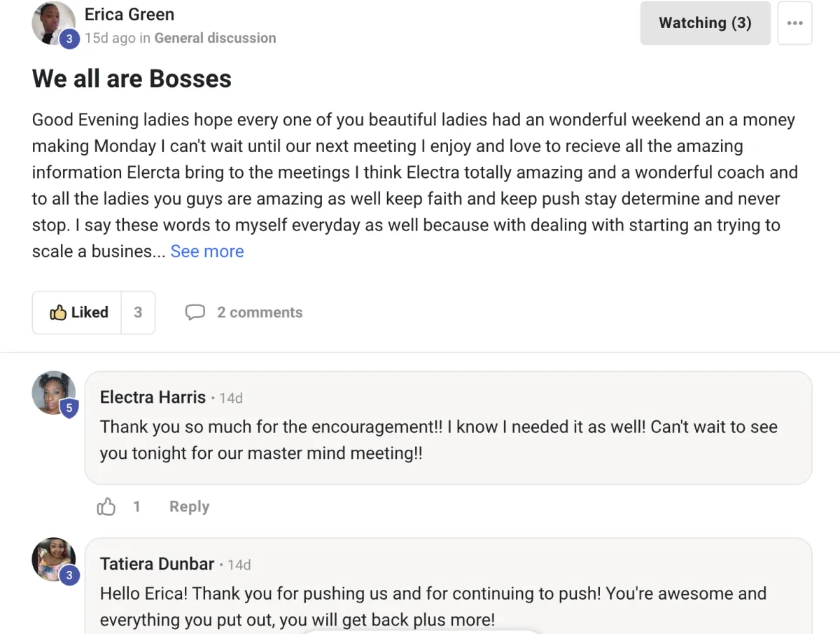The height and width of the screenshot is (634, 840).
Task: Open Electra Harris's profile name link
Action: tap(153, 397)
